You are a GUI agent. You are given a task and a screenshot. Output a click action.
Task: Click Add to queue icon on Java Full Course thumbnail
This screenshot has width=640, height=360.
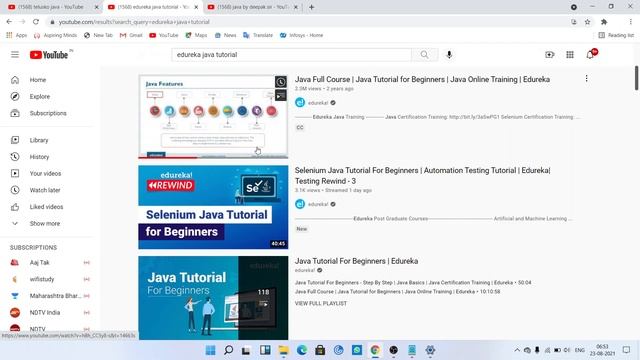[x=280, y=96]
